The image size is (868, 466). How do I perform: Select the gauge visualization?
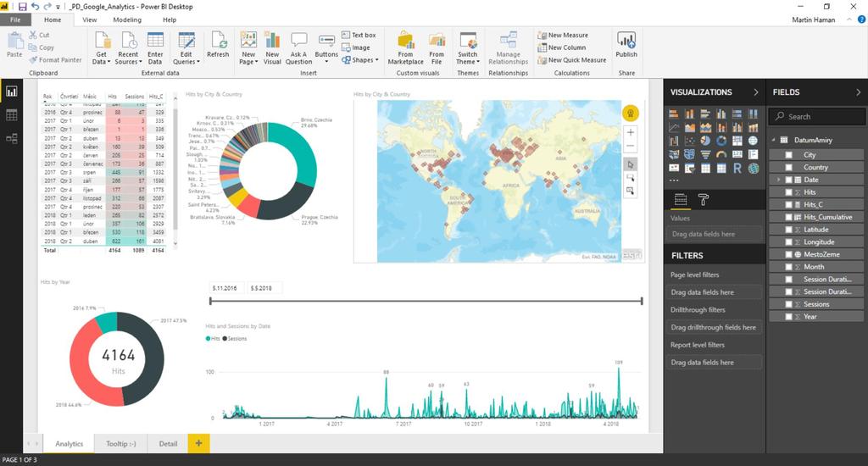(x=721, y=154)
